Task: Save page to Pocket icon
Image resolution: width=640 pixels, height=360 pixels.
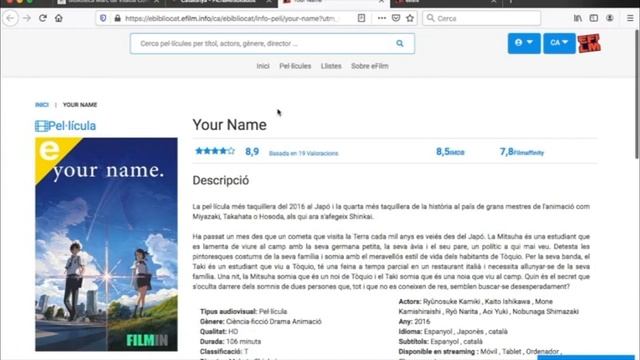Action: click(x=396, y=18)
